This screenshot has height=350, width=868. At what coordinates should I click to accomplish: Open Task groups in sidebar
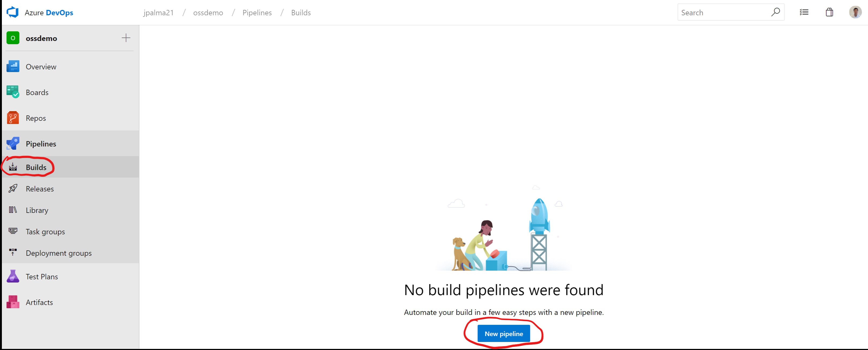[x=45, y=231]
